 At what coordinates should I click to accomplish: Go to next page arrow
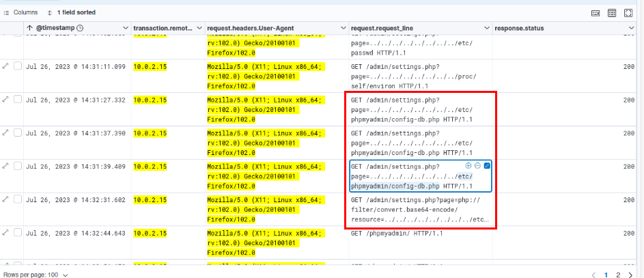pos(630,275)
